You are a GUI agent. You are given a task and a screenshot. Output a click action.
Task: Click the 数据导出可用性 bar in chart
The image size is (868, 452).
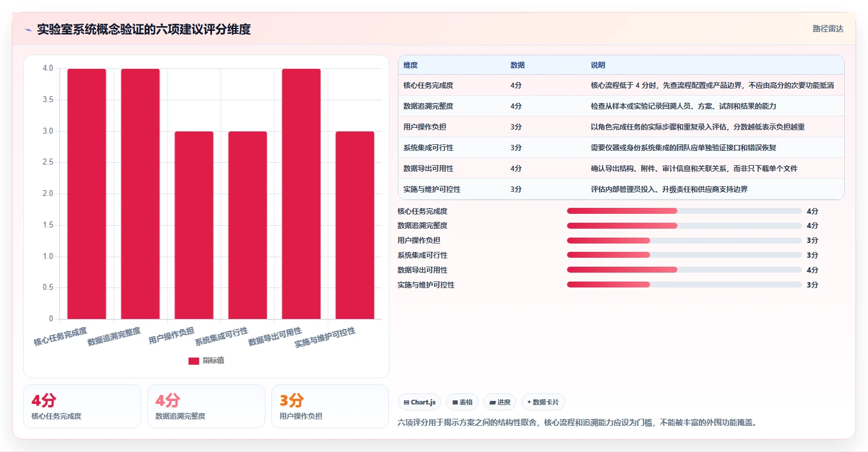coord(301,194)
